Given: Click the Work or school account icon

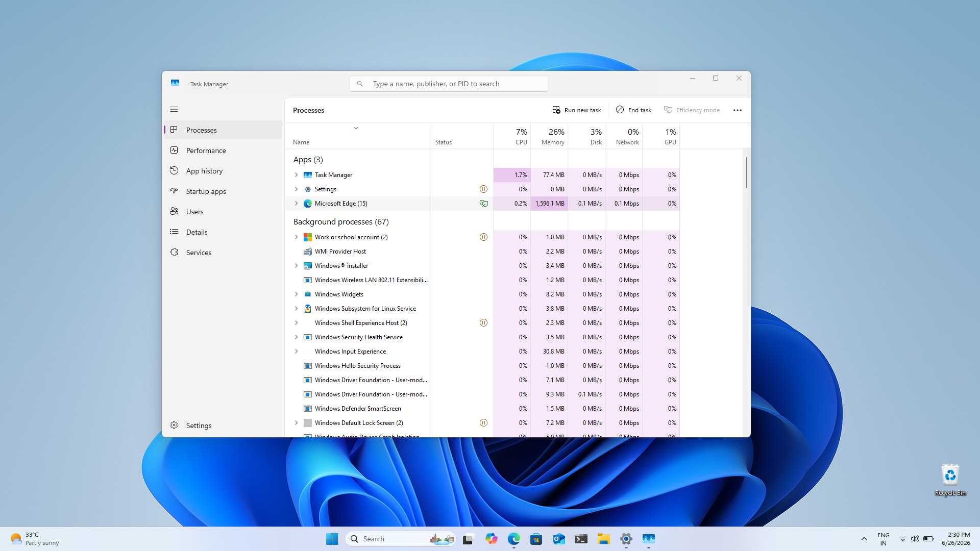Looking at the screenshot, I should click(x=308, y=237).
